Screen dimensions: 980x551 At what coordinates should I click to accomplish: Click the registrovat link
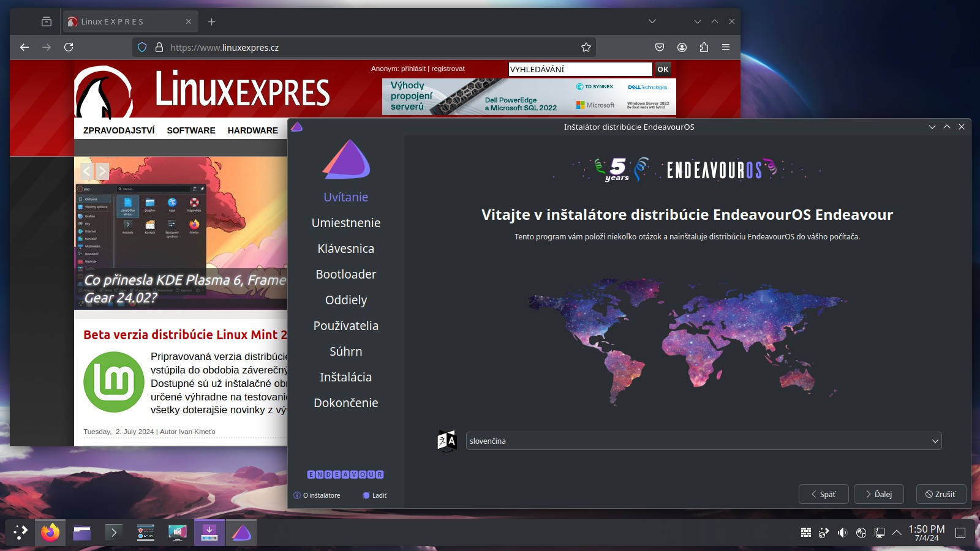pyautogui.click(x=448, y=69)
